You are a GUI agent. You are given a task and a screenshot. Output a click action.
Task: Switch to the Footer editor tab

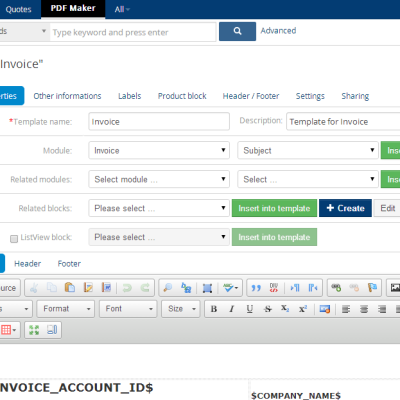(69, 264)
